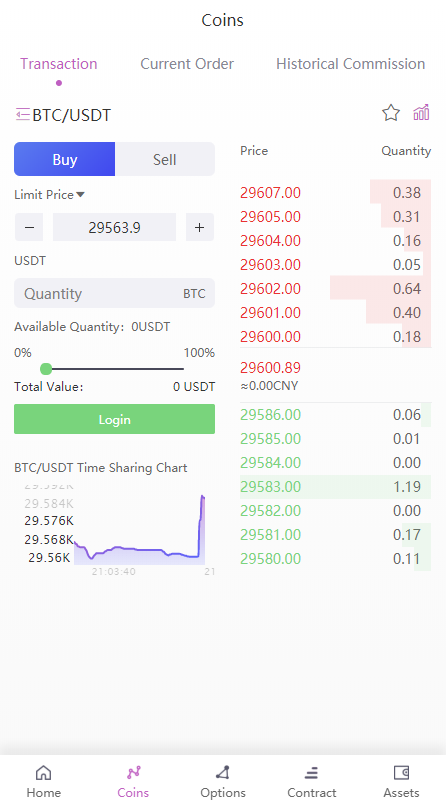
Task: Switch to Current Order tab
Action: click(187, 64)
